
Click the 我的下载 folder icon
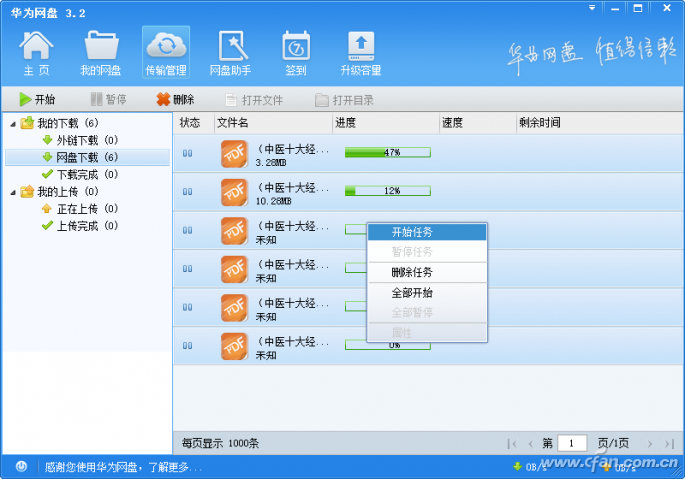27,123
